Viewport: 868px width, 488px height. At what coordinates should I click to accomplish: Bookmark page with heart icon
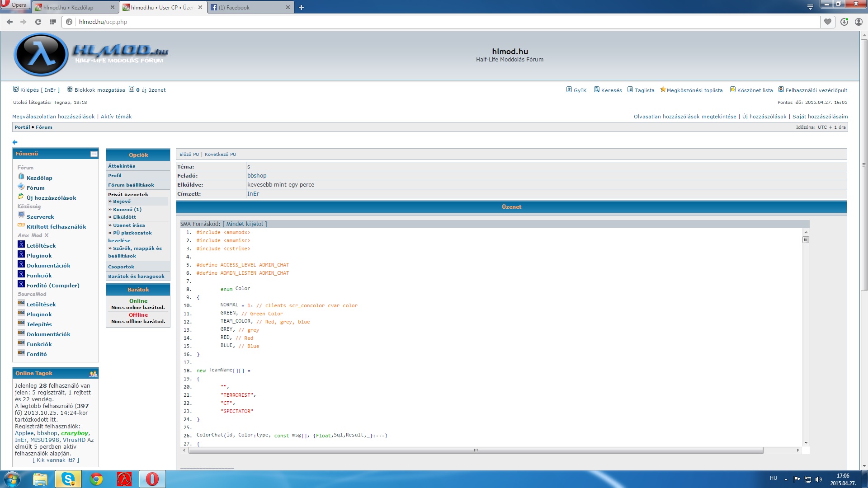[x=828, y=22]
